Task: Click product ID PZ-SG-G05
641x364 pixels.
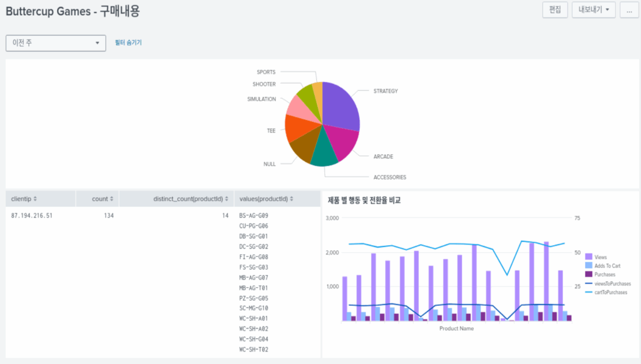Action: (x=254, y=298)
